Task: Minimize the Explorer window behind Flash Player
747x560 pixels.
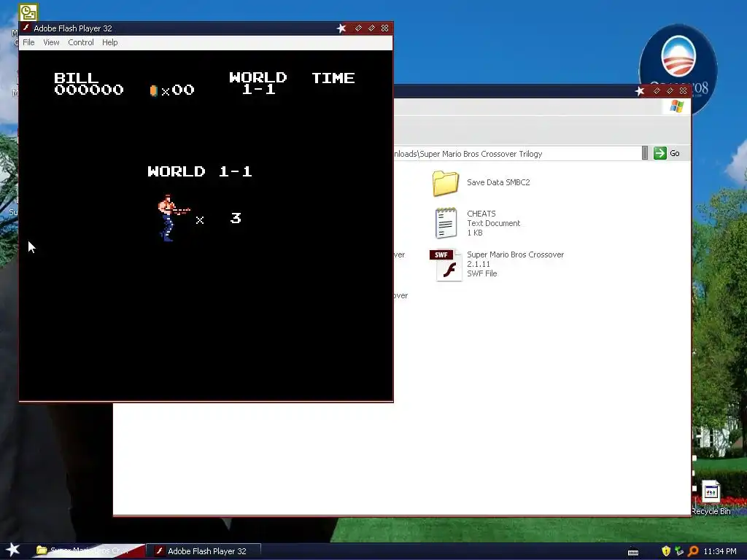Action: click(657, 90)
